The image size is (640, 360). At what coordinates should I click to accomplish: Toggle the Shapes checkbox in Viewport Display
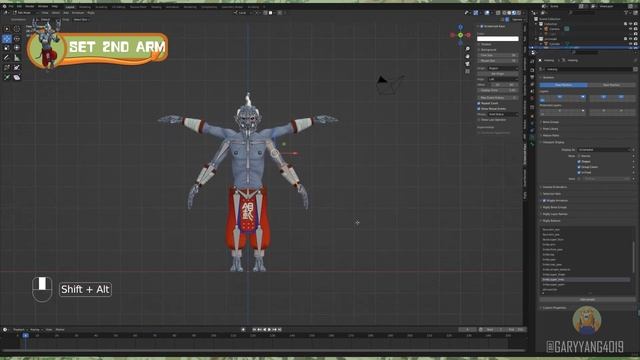(x=579, y=161)
